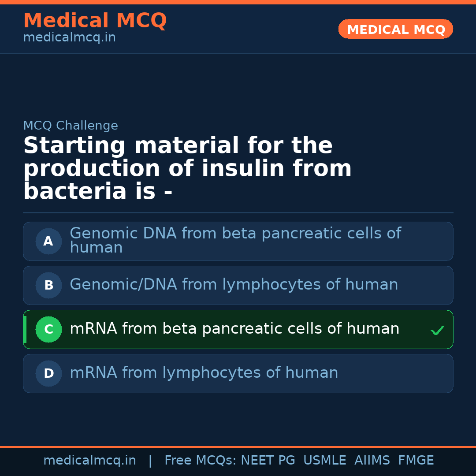Click AIIMS in the footer
476x476 pixels.
[372, 461]
